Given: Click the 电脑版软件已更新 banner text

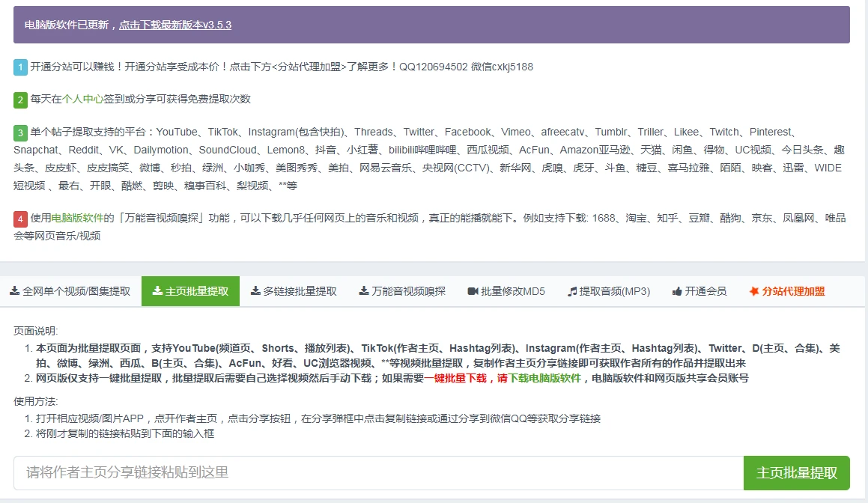Looking at the screenshot, I should [x=67, y=25].
